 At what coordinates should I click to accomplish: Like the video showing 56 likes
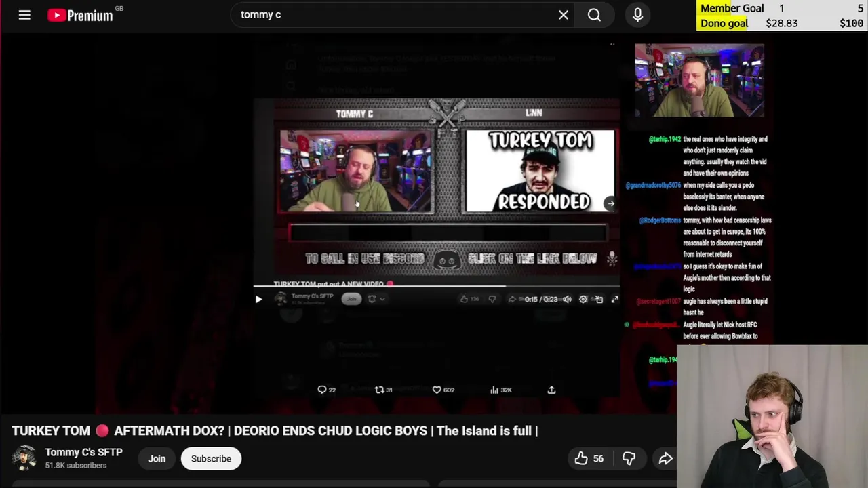[x=589, y=459]
